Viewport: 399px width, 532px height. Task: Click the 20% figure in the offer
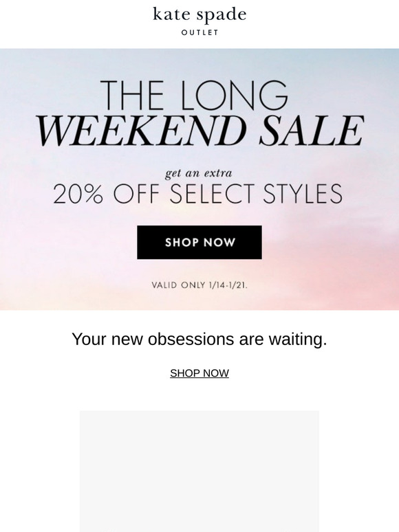(x=78, y=194)
